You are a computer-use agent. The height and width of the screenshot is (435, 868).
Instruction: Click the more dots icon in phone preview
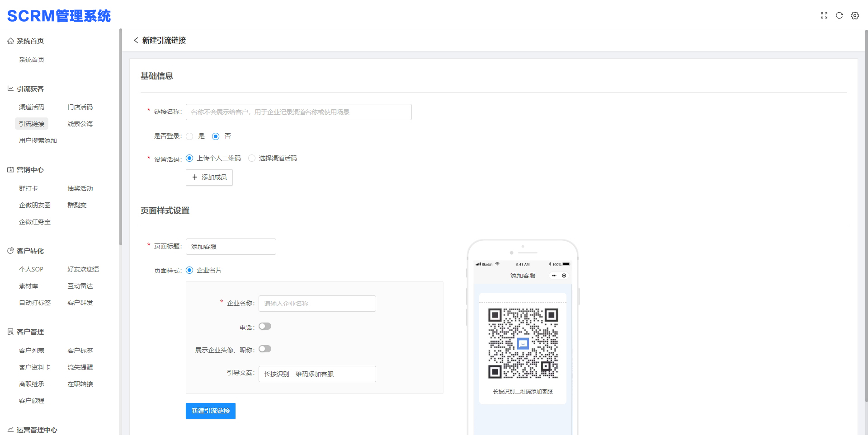[554, 276]
